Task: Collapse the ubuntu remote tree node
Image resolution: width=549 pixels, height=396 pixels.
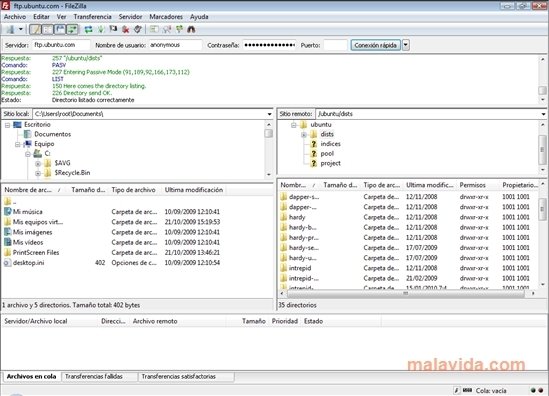Action: click(293, 125)
